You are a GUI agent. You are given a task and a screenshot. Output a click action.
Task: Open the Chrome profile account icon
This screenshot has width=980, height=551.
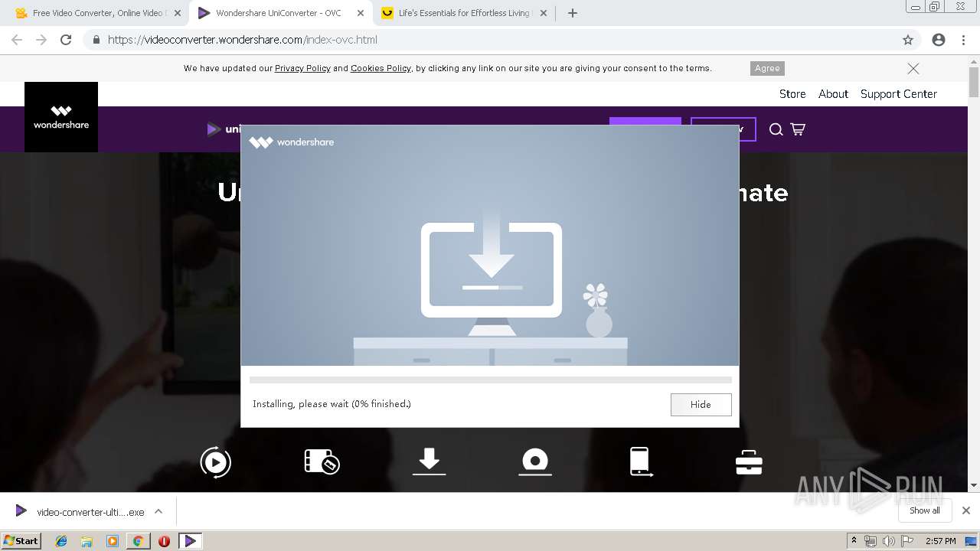pyautogui.click(x=939, y=40)
